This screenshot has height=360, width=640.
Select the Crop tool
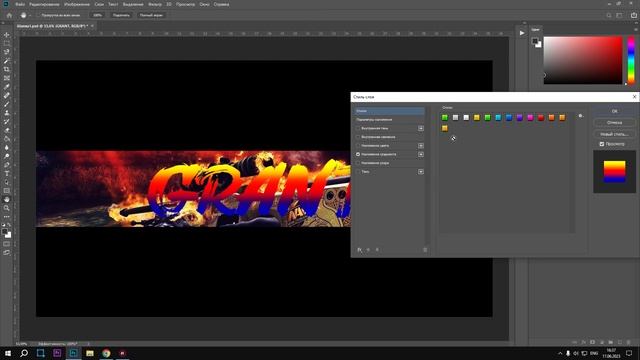(x=7, y=69)
